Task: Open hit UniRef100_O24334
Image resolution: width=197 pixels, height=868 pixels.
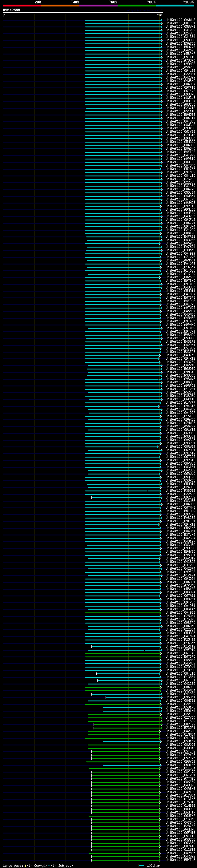Action: coord(180,37)
